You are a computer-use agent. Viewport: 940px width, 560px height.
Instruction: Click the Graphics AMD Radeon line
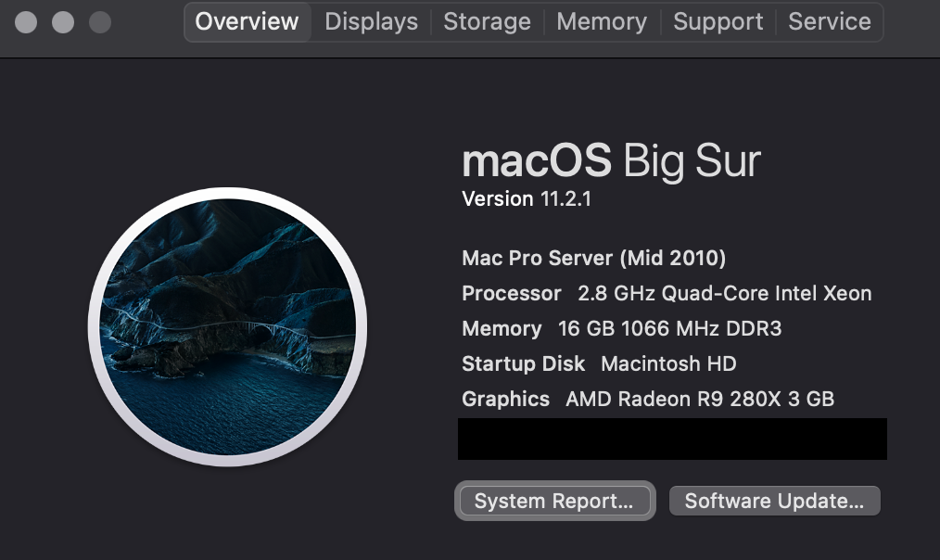pos(648,400)
